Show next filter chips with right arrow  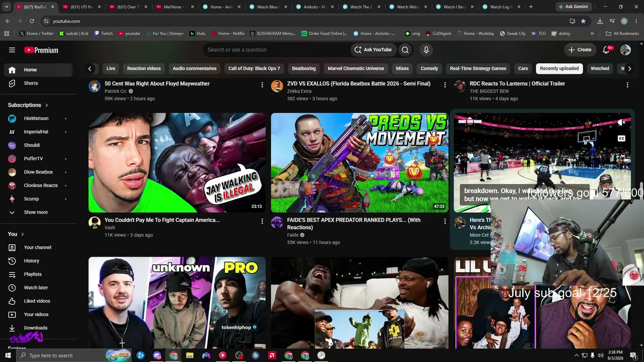click(x=629, y=68)
